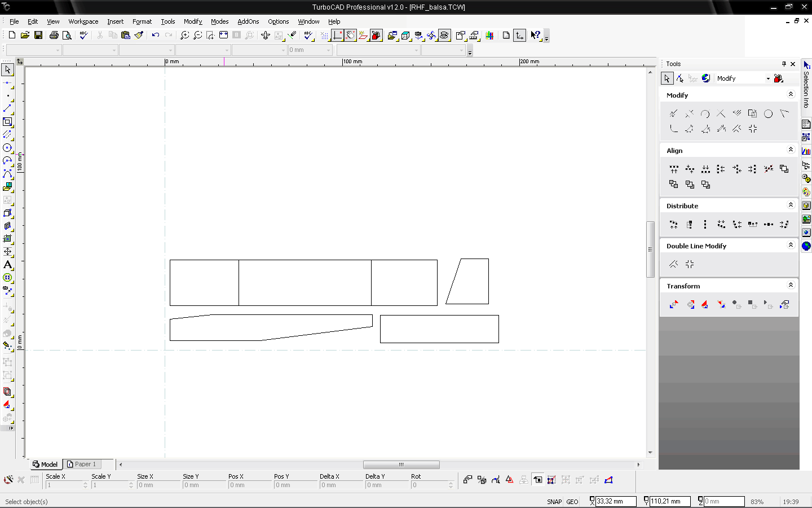Click the Fillet icon in Modify panel

674,129
